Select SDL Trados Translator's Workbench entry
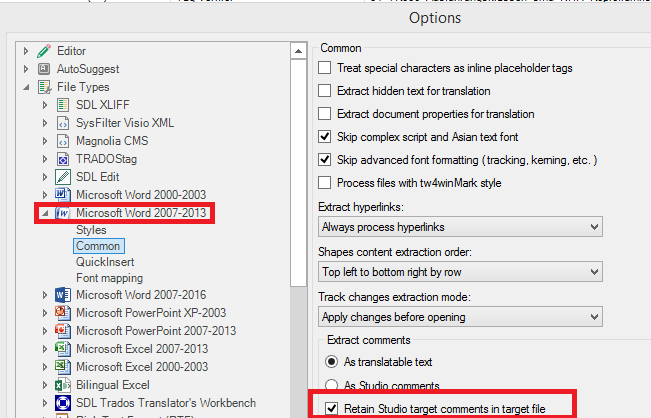Viewport: 651px width, 418px height. [x=166, y=403]
